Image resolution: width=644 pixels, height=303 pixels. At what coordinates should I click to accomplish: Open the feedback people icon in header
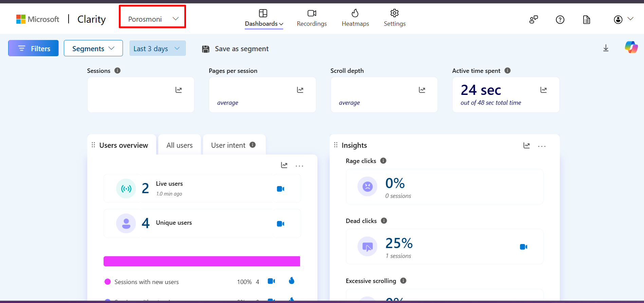[x=533, y=20]
